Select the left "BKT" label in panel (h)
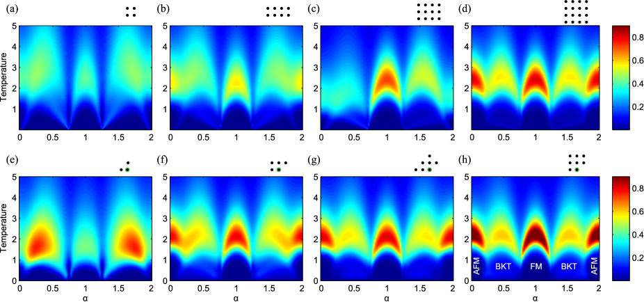Image resolution: width=644 pixels, height=302 pixels. point(503,267)
